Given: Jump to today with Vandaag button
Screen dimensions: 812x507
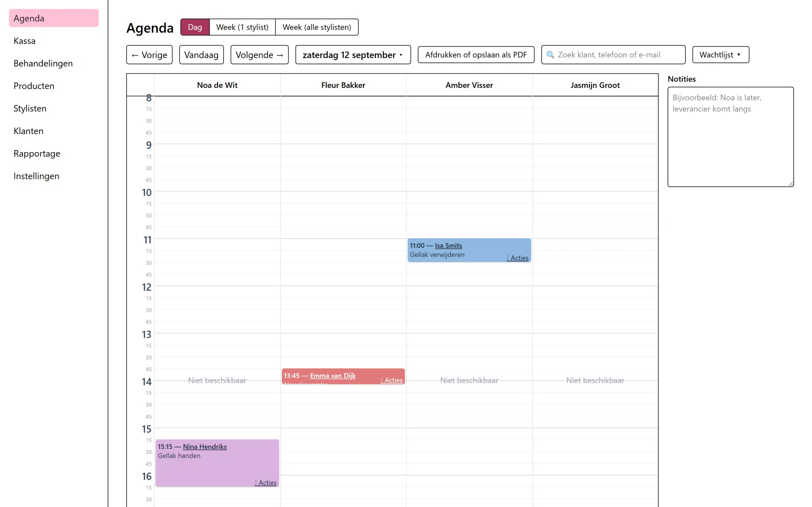Looking at the screenshot, I should pyautogui.click(x=201, y=55).
